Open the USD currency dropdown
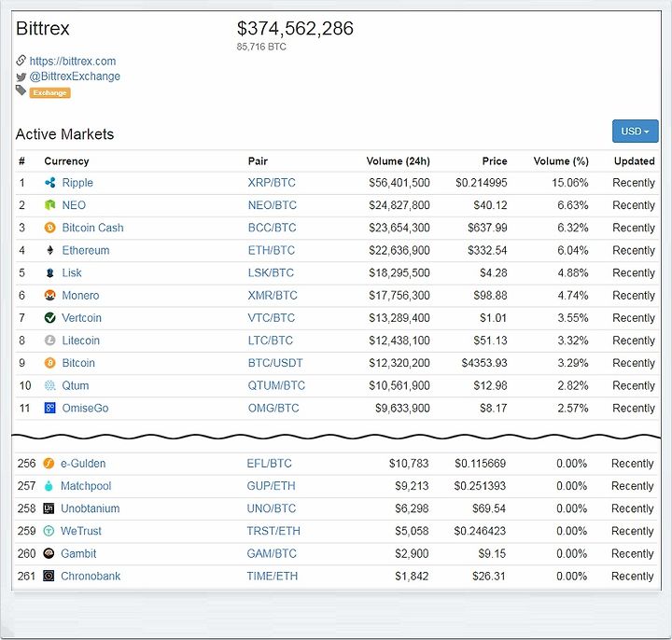The width and height of the screenshot is (672, 640). [636, 132]
